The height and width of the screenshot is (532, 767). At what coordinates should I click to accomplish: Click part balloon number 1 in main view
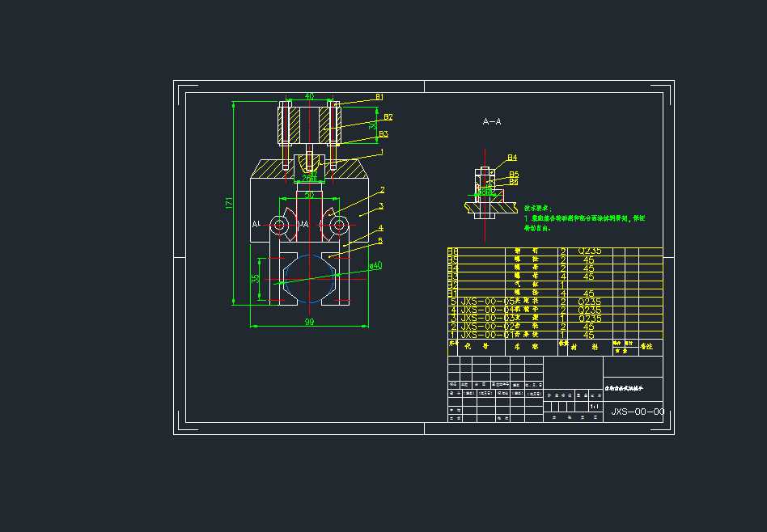pos(382,152)
